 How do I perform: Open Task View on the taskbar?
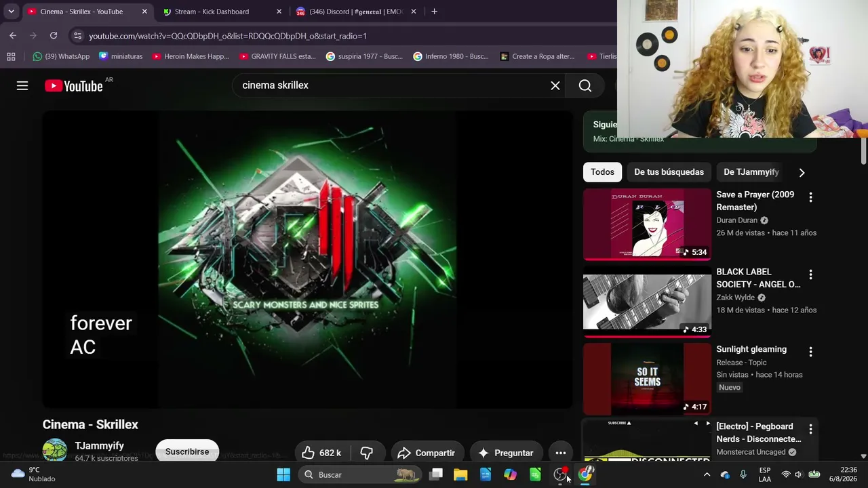436,474
